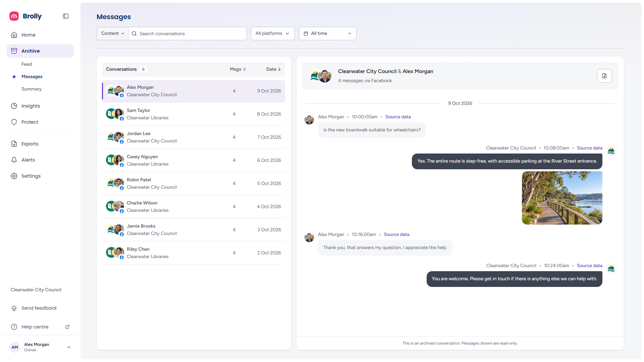Image resolution: width=644 pixels, height=362 pixels.
Task: Open the Content filter dropdown
Action: tap(113, 34)
